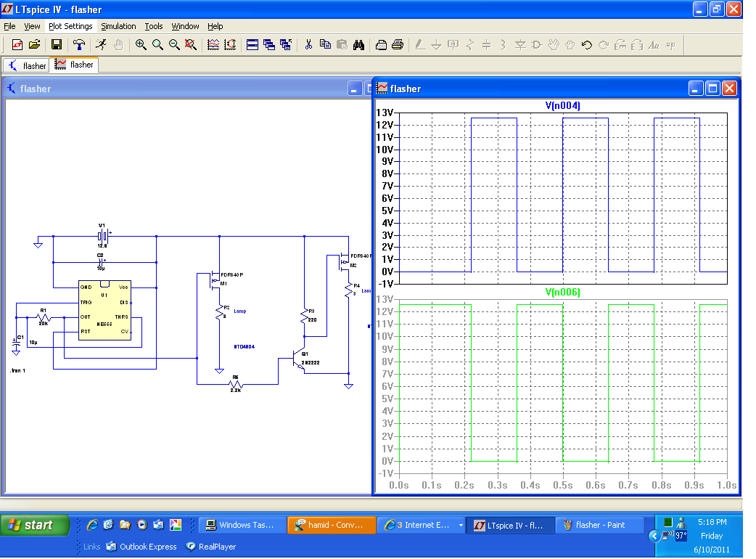The width and height of the screenshot is (756, 559).
Task: Click the Halt simulation hand icon
Action: coord(118,45)
